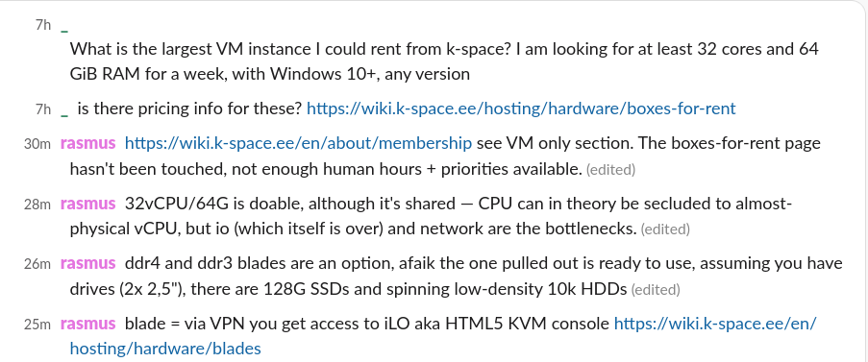
Task: Click the edited label after 'the bottlenecks'
Action: (x=665, y=229)
